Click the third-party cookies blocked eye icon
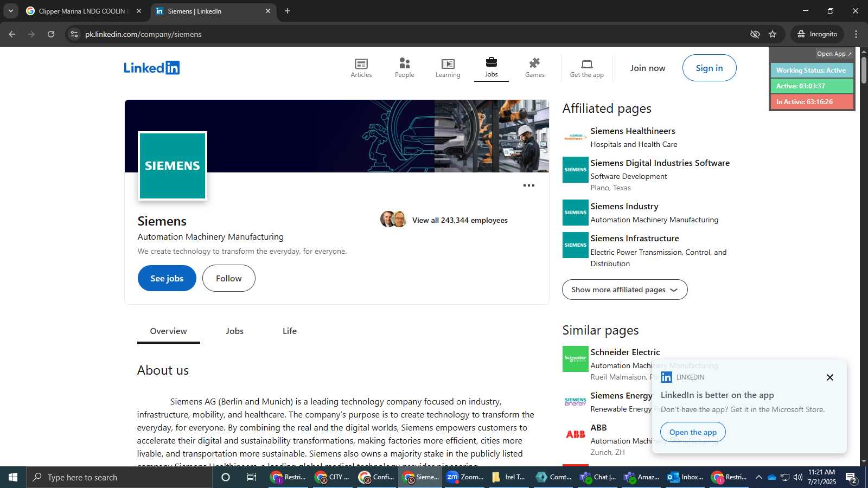This screenshot has height=488, width=868. click(755, 34)
